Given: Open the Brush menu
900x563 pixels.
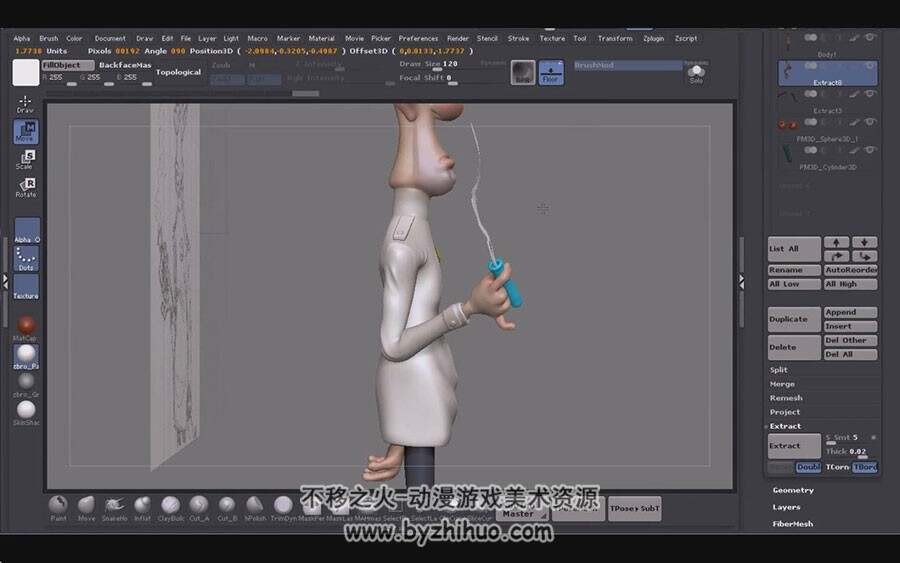Looking at the screenshot, I should (x=49, y=38).
